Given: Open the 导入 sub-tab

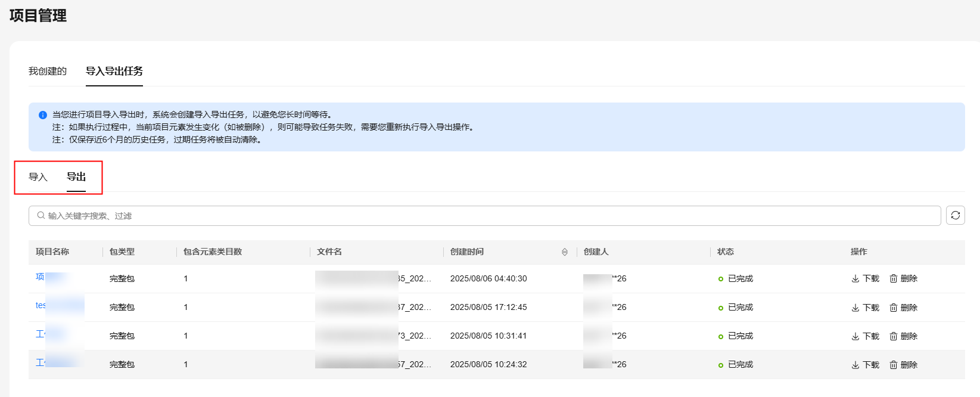Looking at the screenshot, I should [38, 177].
